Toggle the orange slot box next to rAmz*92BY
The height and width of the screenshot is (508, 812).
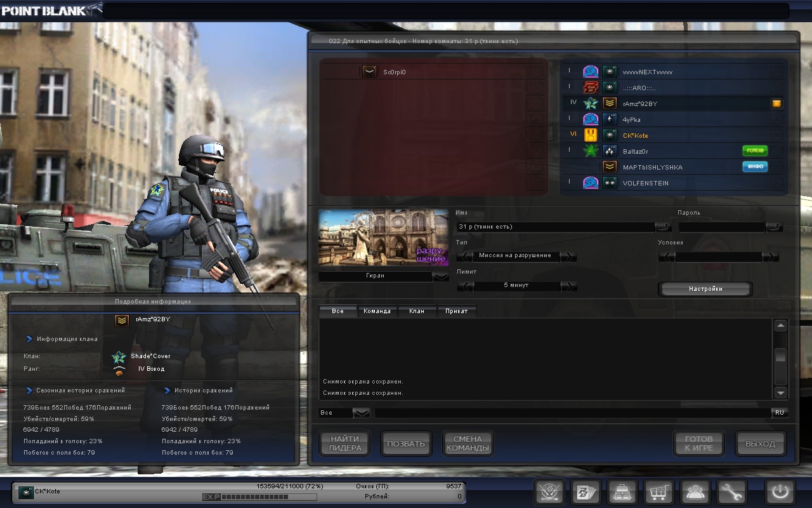(x=776, y=104)
